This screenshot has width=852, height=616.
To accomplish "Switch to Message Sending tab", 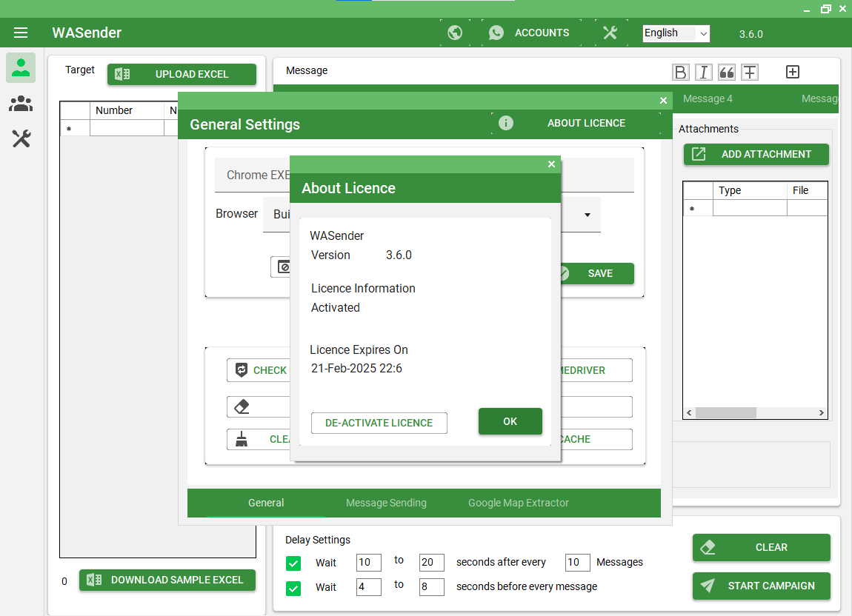I will tap(386, 503).
